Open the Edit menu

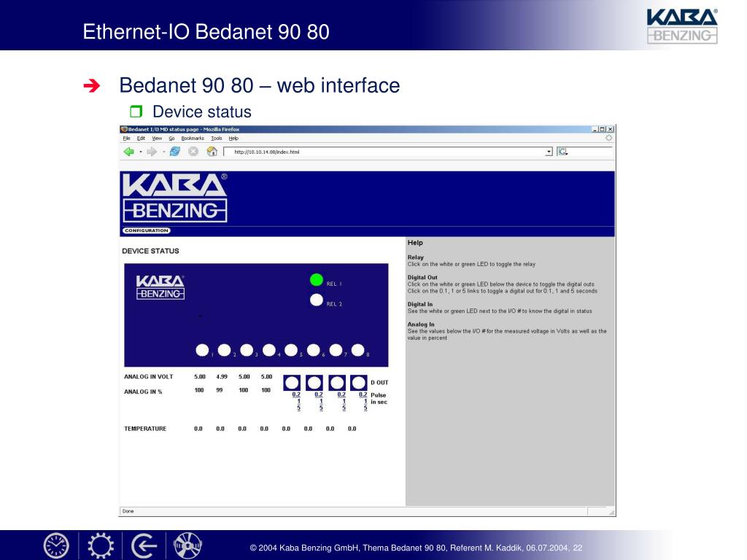click(141, 138)
